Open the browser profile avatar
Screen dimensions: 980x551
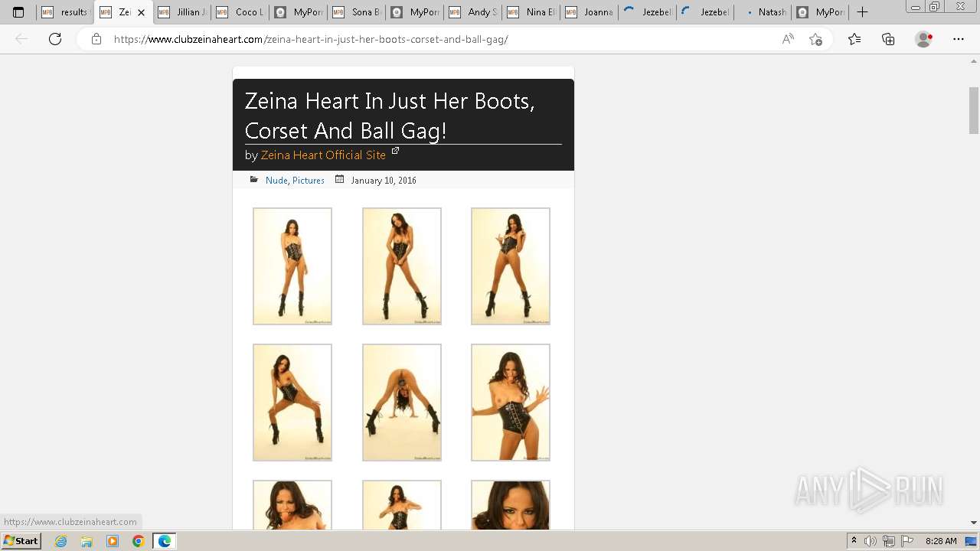[924, 39]
